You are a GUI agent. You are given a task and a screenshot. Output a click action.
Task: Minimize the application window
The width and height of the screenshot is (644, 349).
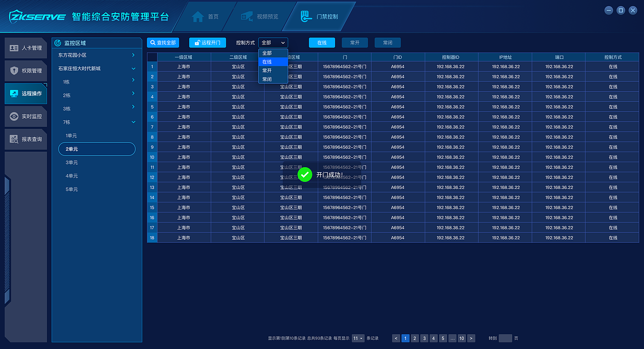(609, 10)
